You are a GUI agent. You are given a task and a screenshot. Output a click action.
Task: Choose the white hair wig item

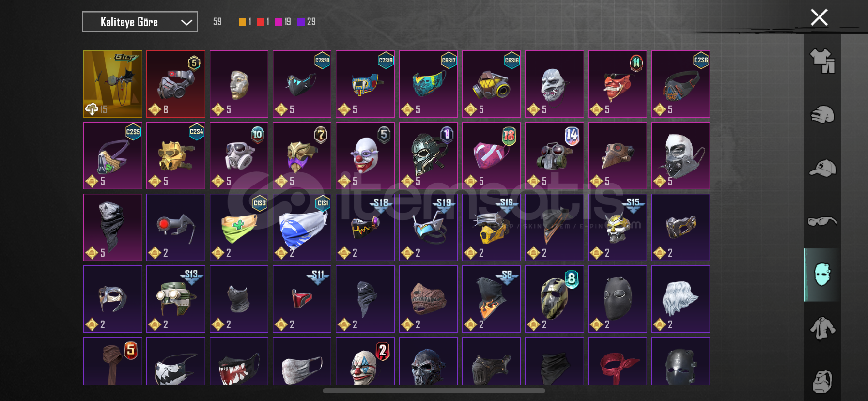tap(681, 299)
